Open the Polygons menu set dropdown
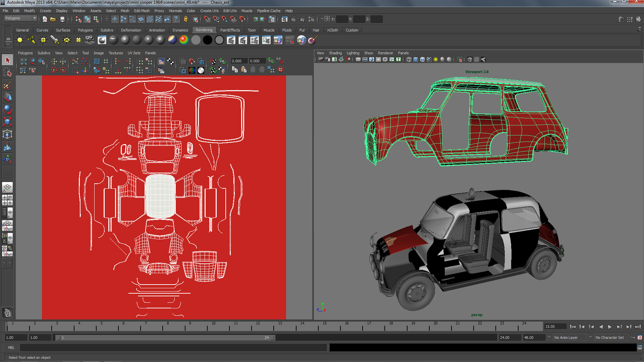This screenshot has height=362, width=644. (20, 18)
